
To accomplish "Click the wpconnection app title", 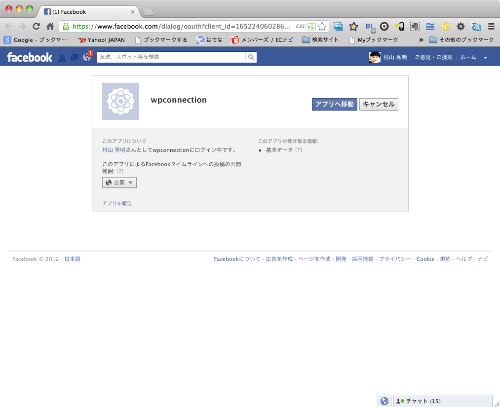I will click(179, 100).
